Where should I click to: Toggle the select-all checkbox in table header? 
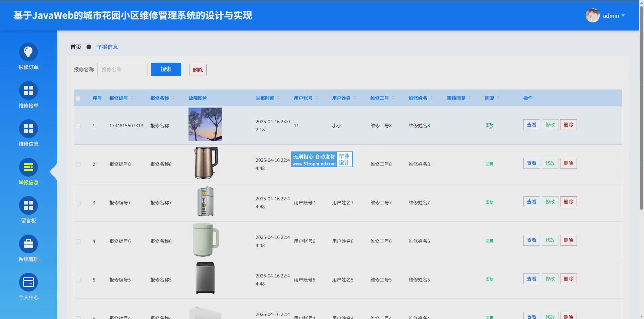tap(78, 99)
